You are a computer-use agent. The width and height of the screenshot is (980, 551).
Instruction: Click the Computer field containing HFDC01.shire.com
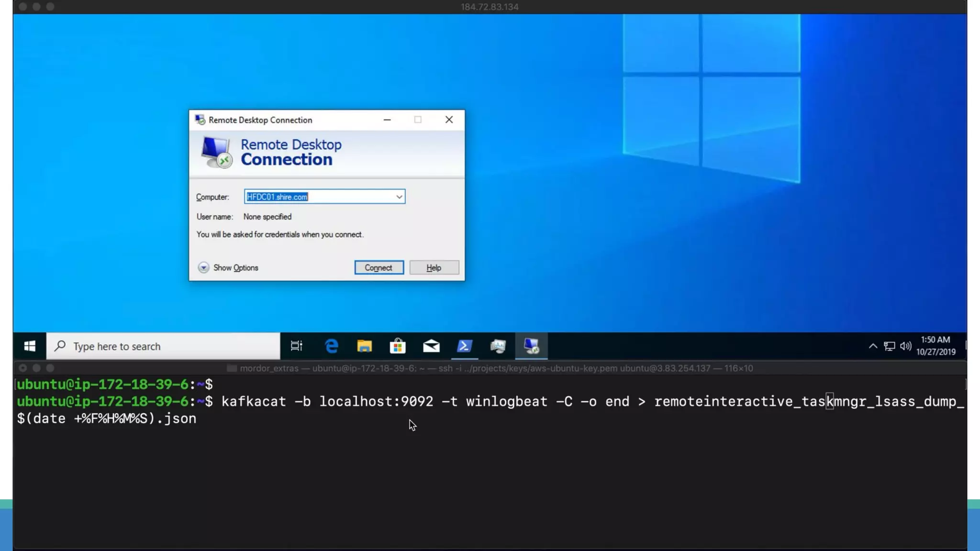coord(324,197)
